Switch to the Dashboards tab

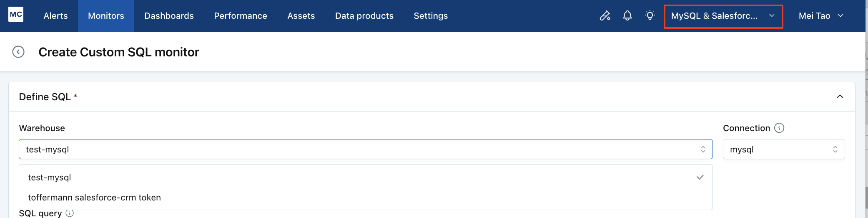(x=169, y=16)
